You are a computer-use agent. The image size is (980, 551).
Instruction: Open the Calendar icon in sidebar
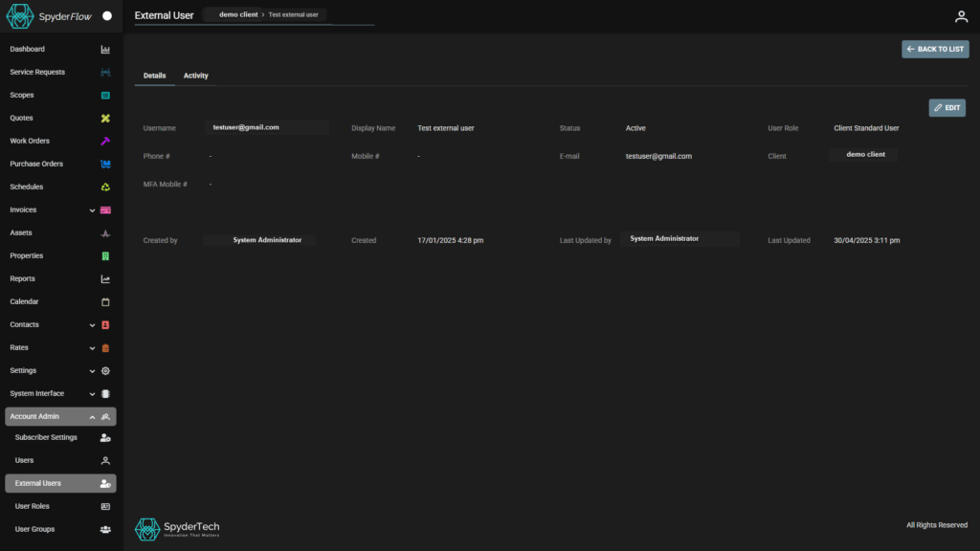point(105,302)
